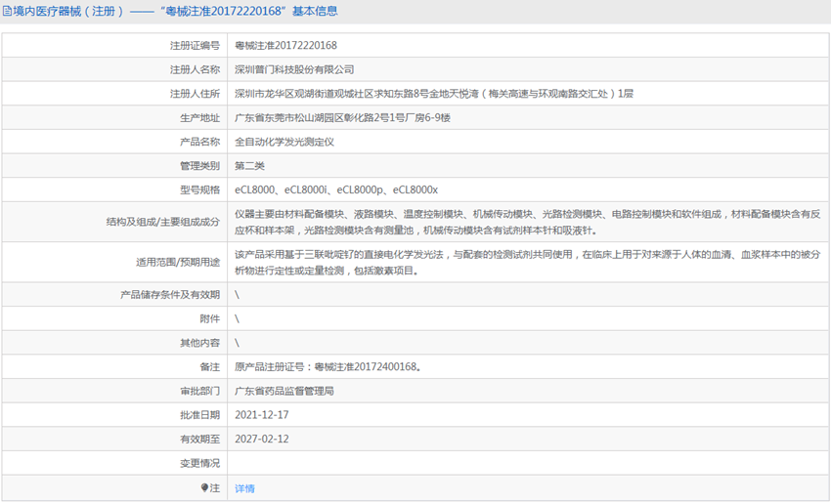This screenshot has width=831, height=504.
Task: Click the 附件 row label
Action: 210,318
